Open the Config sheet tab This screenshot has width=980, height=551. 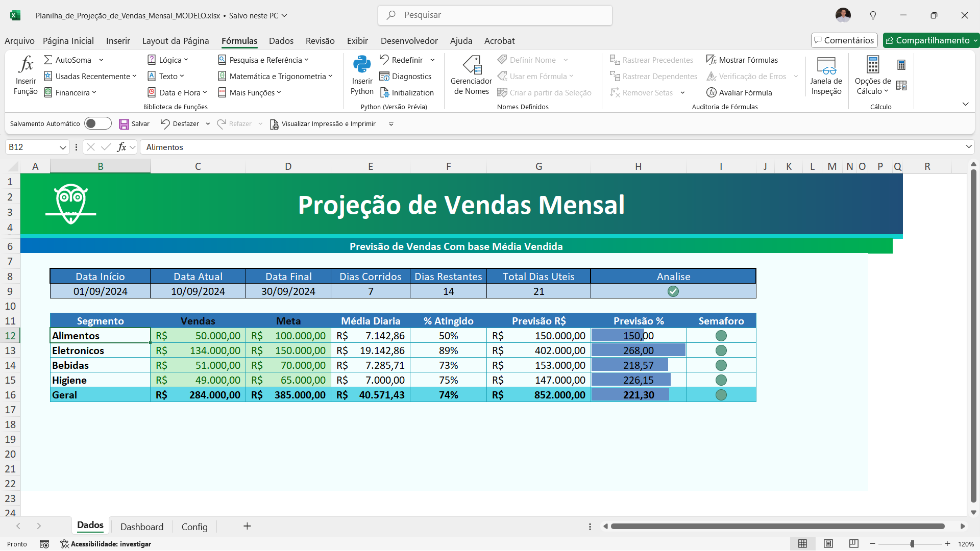click(194, 527)
